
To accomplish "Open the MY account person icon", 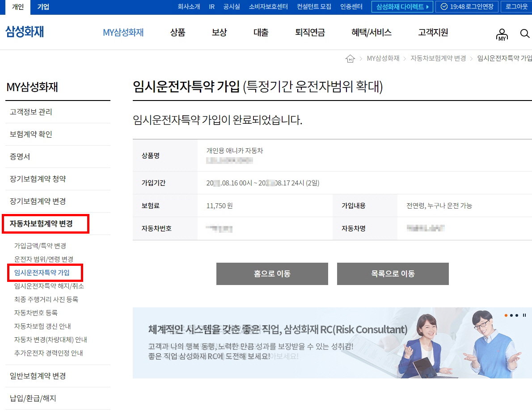I will click(502, 34).
